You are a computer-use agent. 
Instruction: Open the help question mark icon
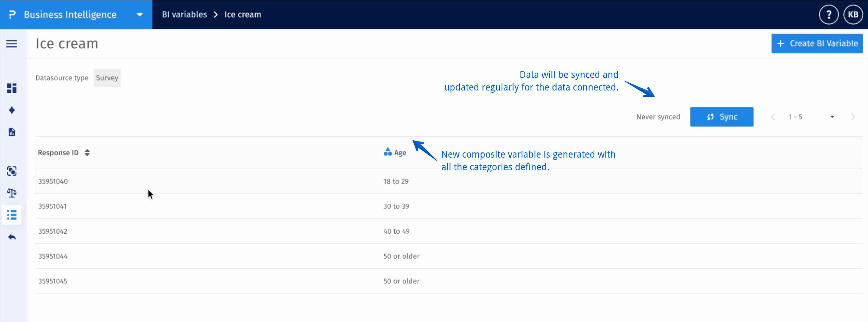(829, 14)
